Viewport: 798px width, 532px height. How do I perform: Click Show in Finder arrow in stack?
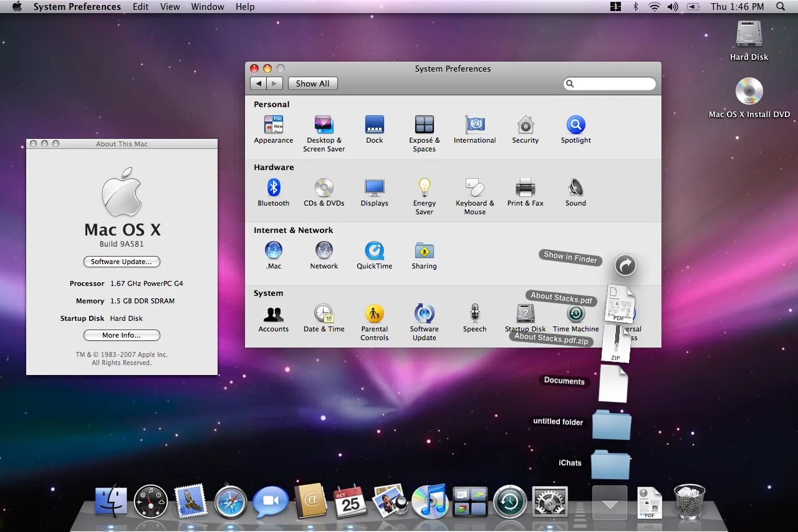[x=625, y=265]
